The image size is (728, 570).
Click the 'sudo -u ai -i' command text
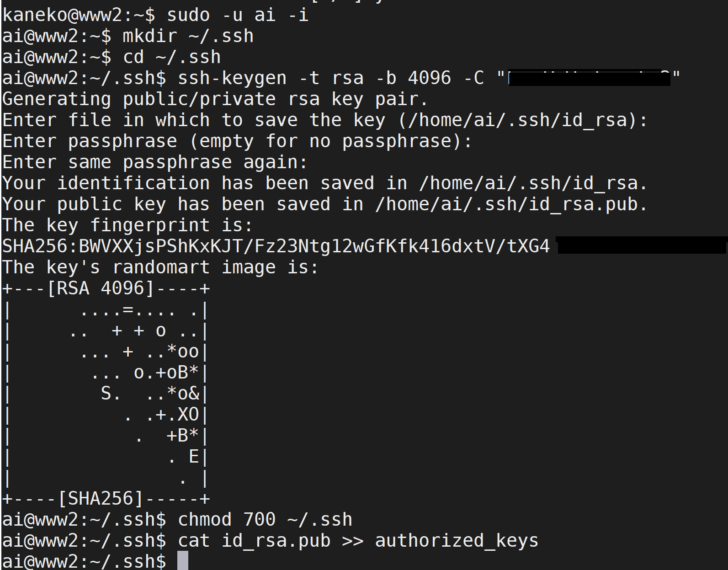click(x=238, y=15)
